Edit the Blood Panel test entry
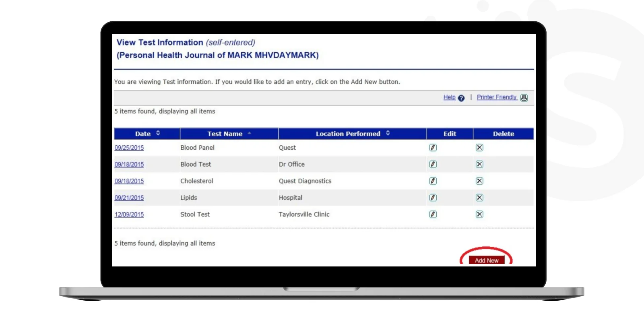 (433, 148)
